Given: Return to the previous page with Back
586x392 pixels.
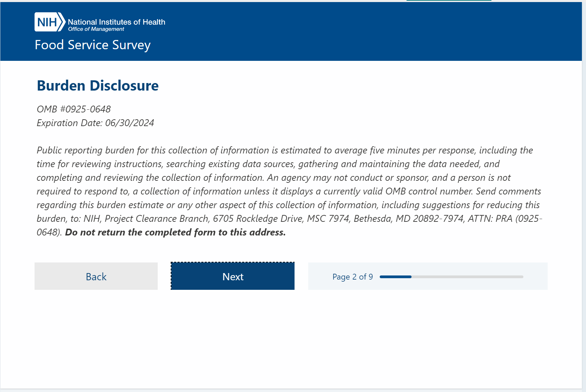Looking at the screenshot, I should pos(96,276).
